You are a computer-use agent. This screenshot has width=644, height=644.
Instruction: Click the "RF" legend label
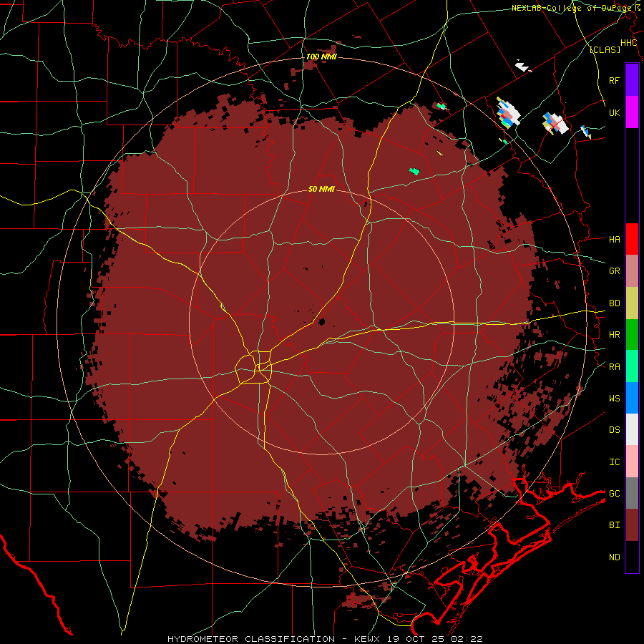(614, 80)
